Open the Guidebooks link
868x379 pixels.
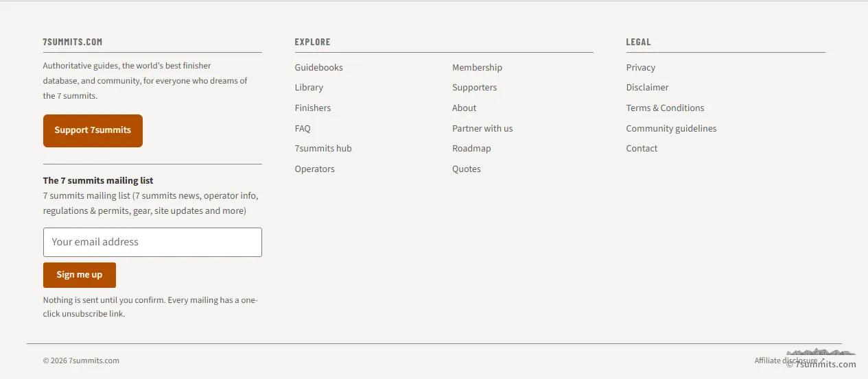click(319, 67)
